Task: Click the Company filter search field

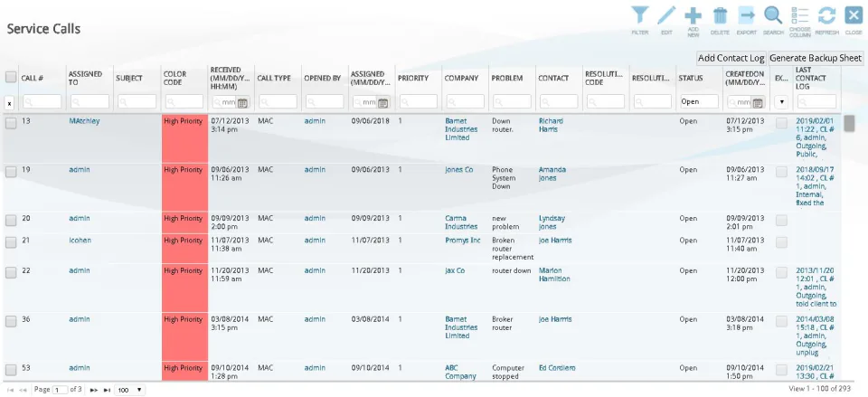Action: tap(466, 102)
